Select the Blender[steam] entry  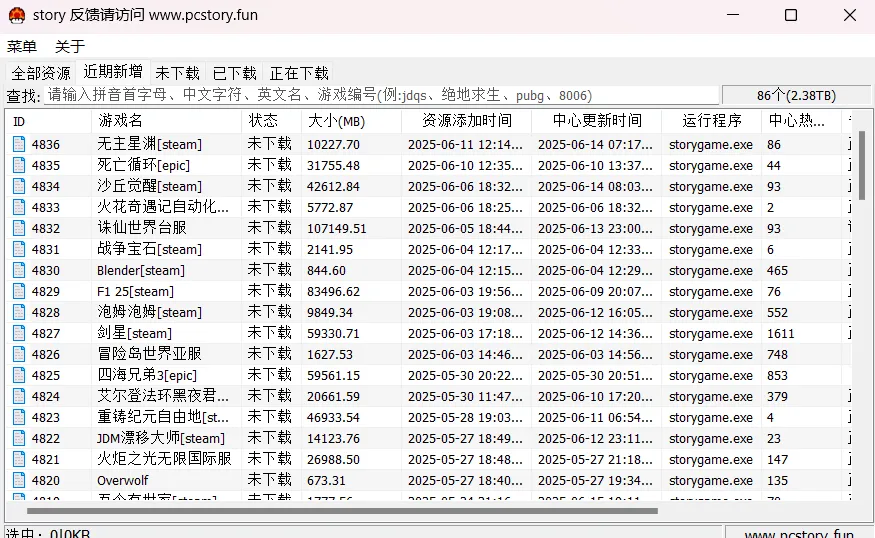pyautogui.click(x=141, y=271)
